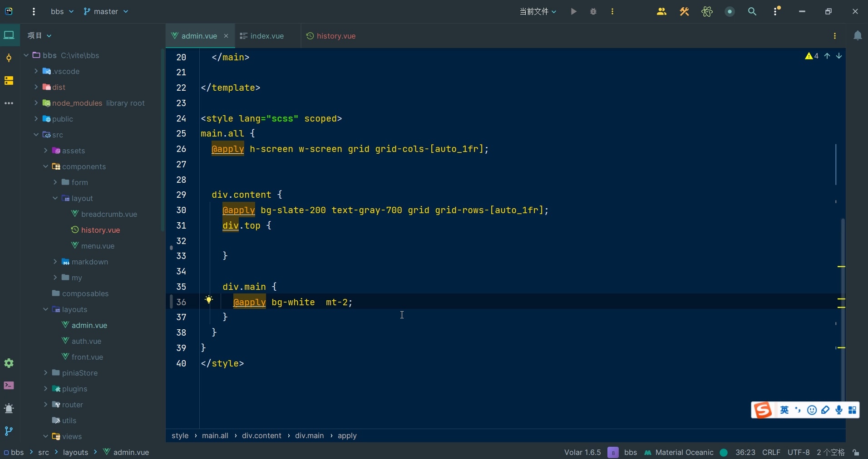The height and width of the screenshot is (459, 868).
Task: Toggle the read-only lock in status bar
Action: [856, 453]
